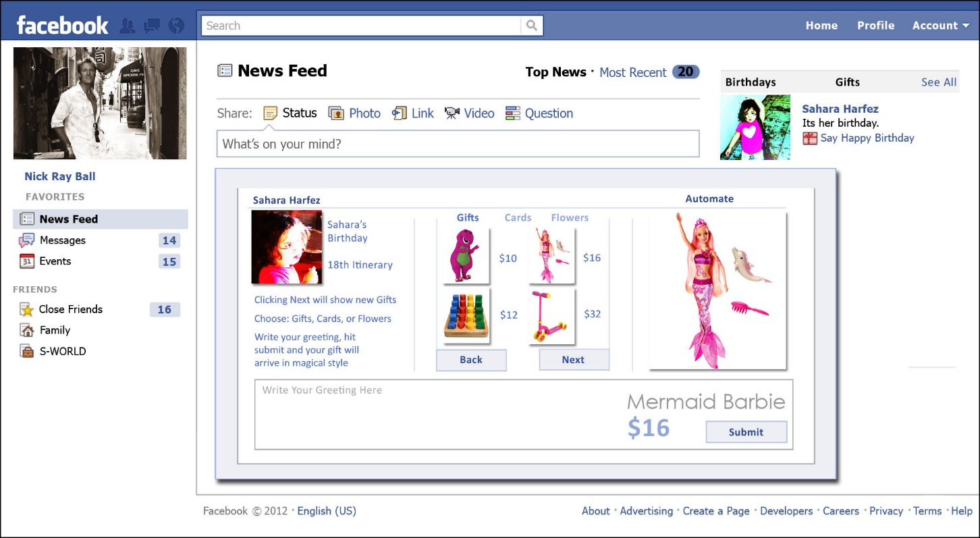Click the Question poll icon
Screen dimensions: 980x538
tap(513, 113)
